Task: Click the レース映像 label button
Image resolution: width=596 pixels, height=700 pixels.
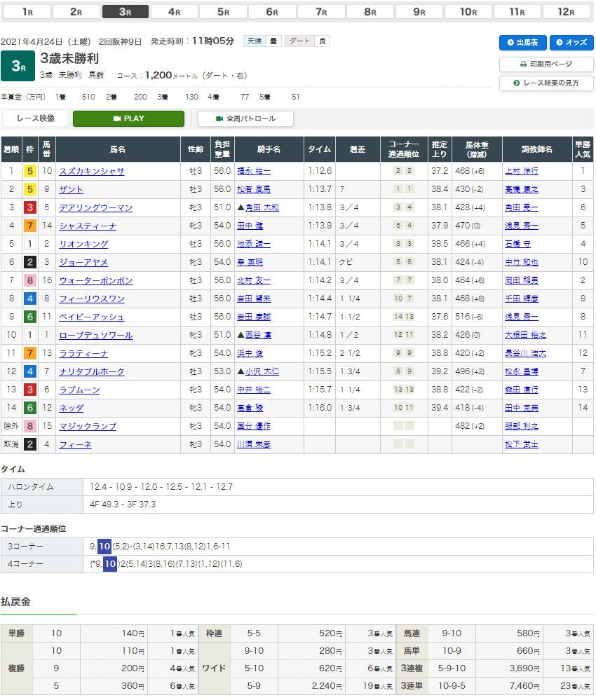Action: [x=36, y=118]
